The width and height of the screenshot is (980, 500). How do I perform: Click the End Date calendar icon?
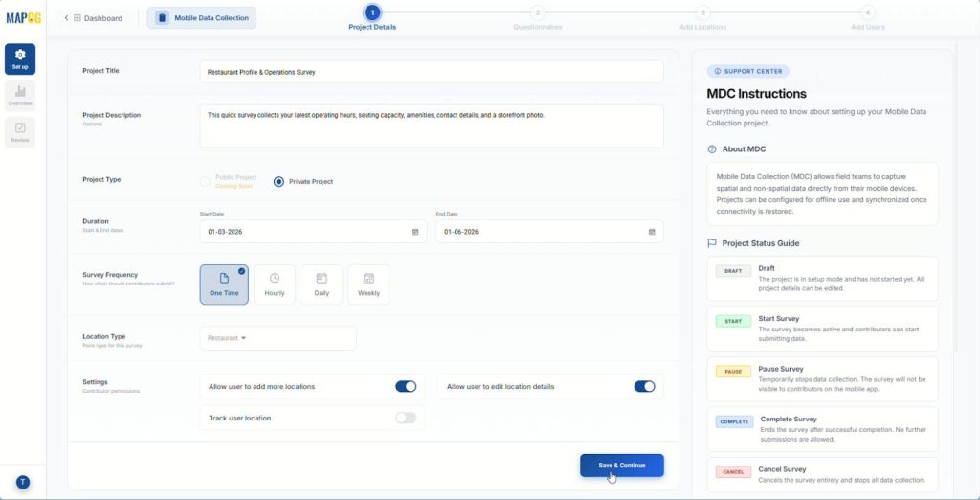[x=652, y=232]
